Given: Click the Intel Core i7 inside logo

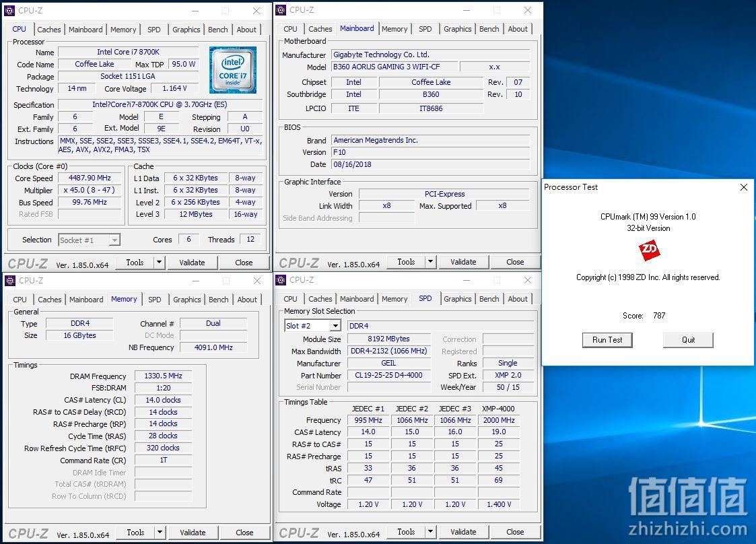Looking at the screenshot, I should pyautogui.click(x=233, y=70).
